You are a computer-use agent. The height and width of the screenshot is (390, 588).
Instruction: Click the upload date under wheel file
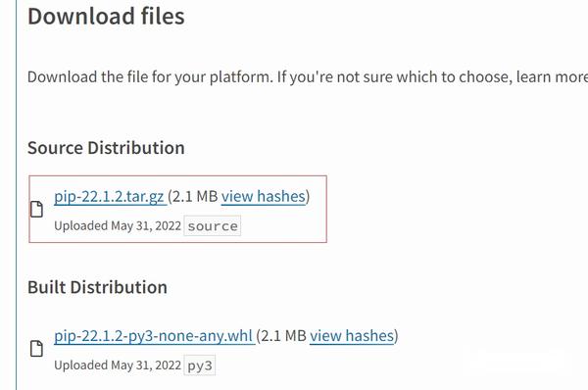click(x=146, y=366)
